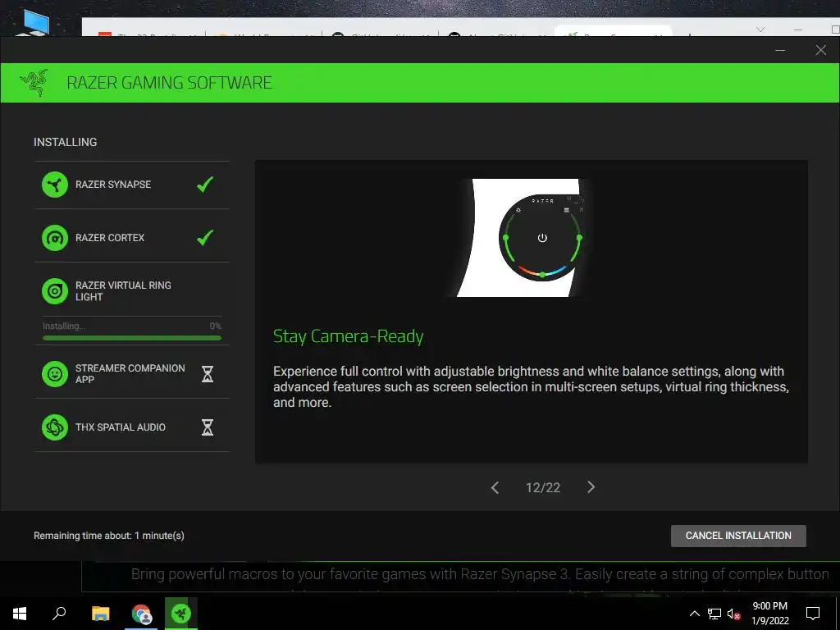Switch to Chrome in the taskbar
Image resolution: width=840 pixels, height=630 pixels.
point(141,614)
